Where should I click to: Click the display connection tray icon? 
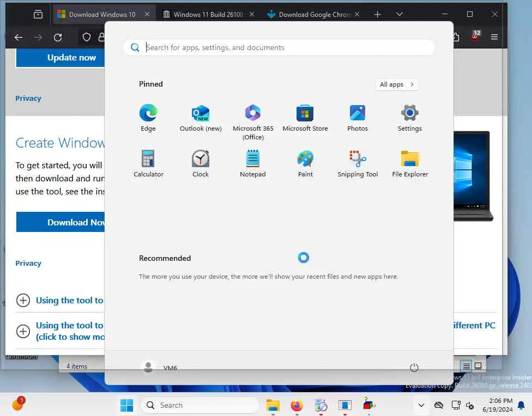coord(456,405)
